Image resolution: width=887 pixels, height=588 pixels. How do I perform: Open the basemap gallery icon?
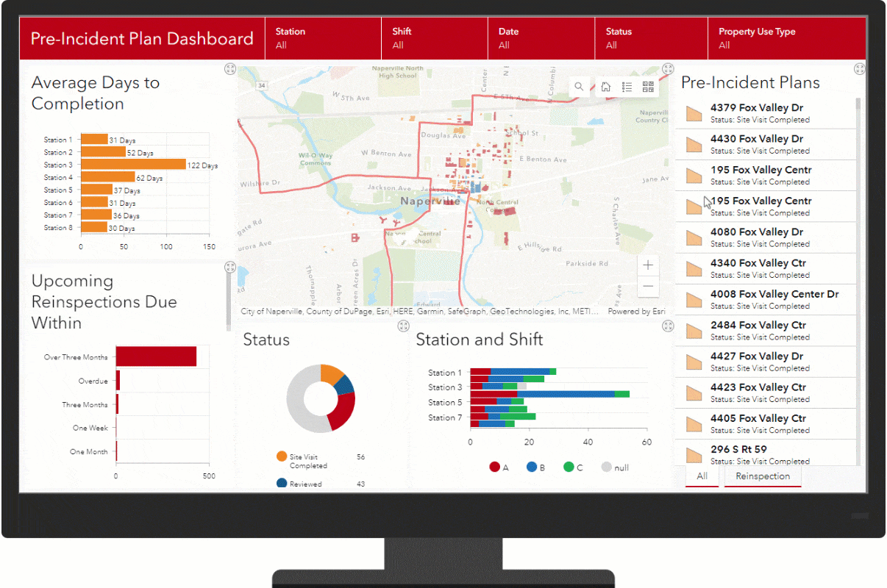point(648,86)
